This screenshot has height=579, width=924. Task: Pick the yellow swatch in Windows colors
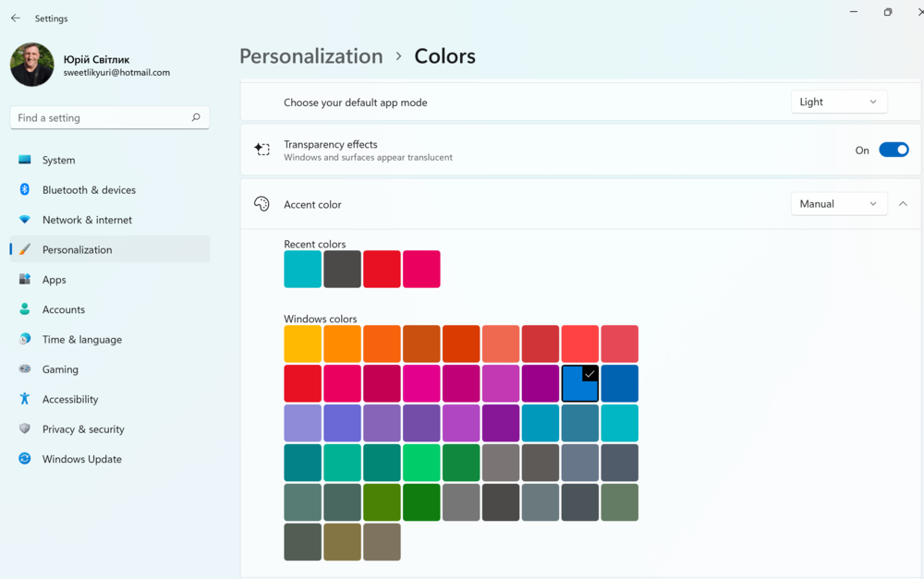pos(302,344)
